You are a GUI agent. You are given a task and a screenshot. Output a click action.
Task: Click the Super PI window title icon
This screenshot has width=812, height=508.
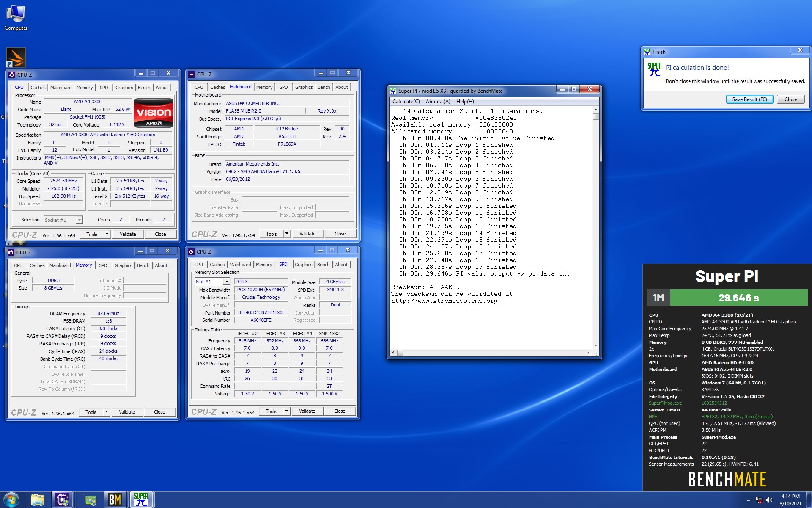[393, 91]
